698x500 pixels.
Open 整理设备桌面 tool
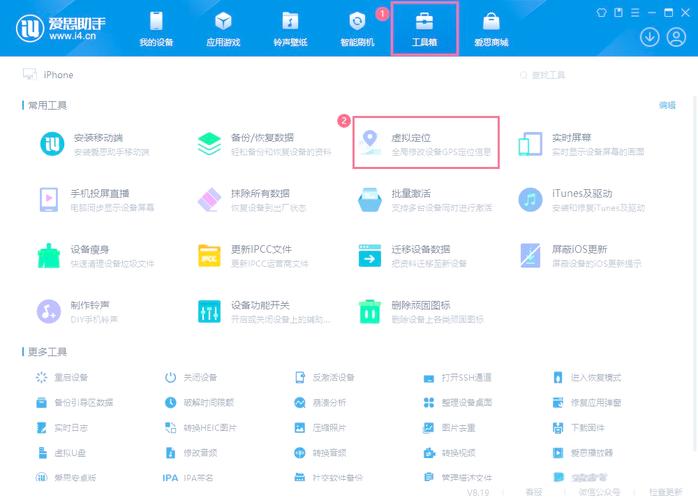(x=457, y=402)
